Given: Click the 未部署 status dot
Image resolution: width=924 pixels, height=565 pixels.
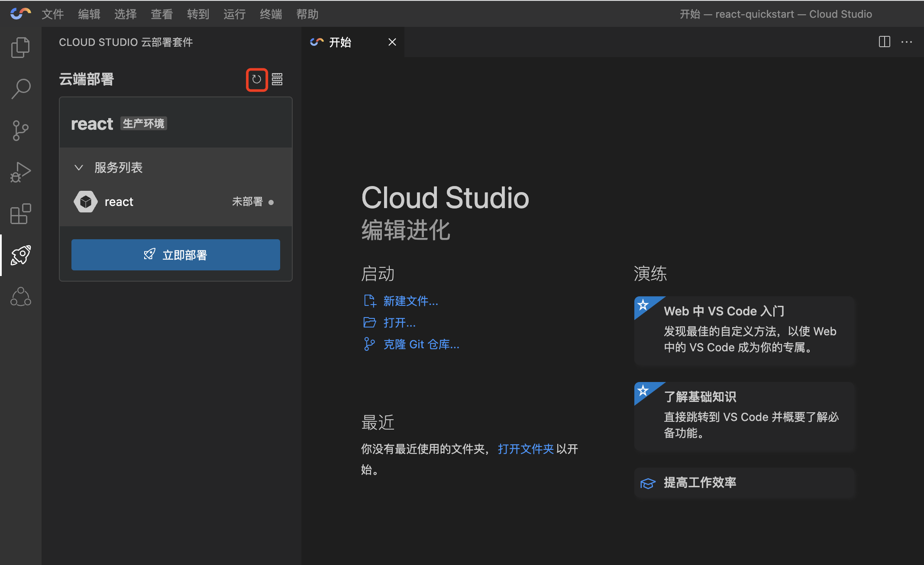Looking at the screenshot, I should click(x=271, y=202).
